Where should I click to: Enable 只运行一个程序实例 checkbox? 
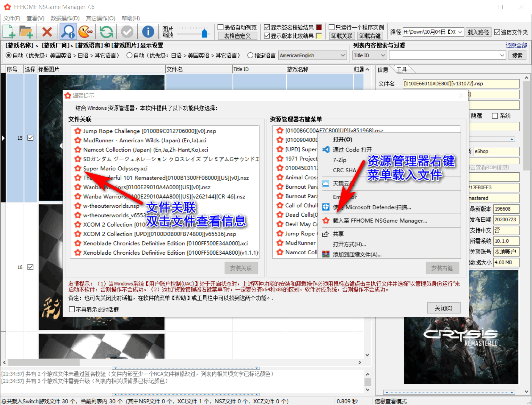tap(332, 27)
